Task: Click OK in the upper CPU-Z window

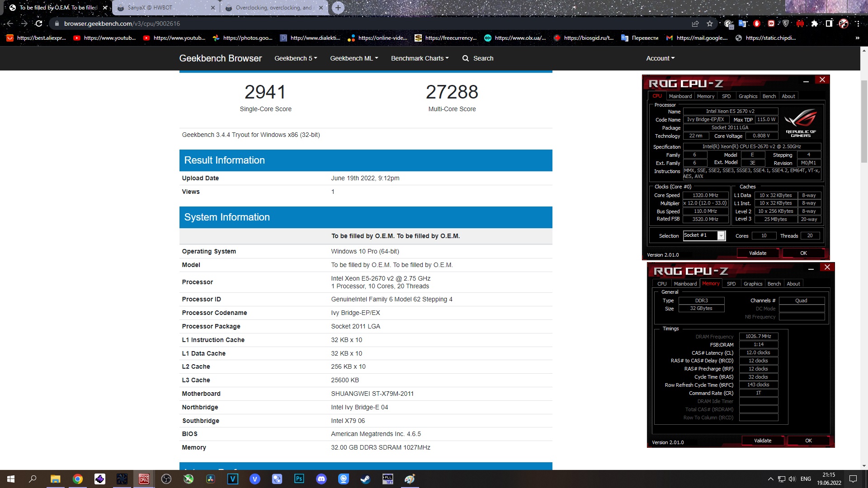Action: pos(803,253)
